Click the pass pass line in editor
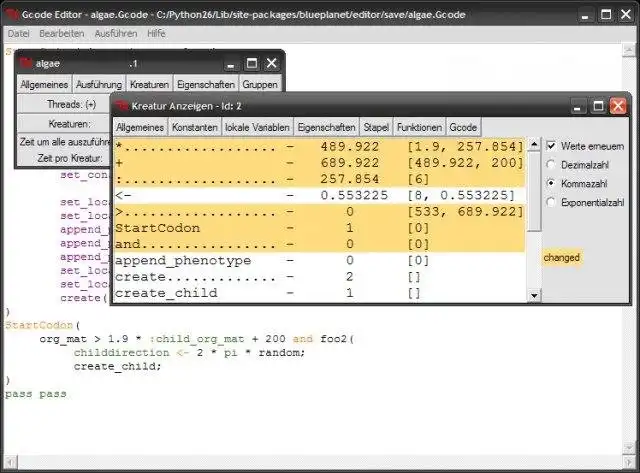The height and width of the screenshot is (473, 640). (36, 394)
